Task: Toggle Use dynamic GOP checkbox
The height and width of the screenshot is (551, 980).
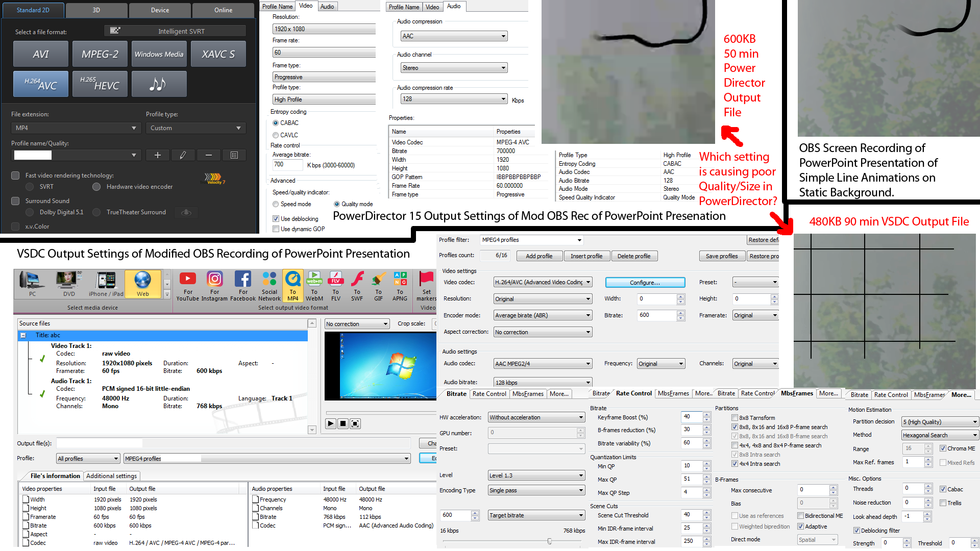Action: (276, 229)
